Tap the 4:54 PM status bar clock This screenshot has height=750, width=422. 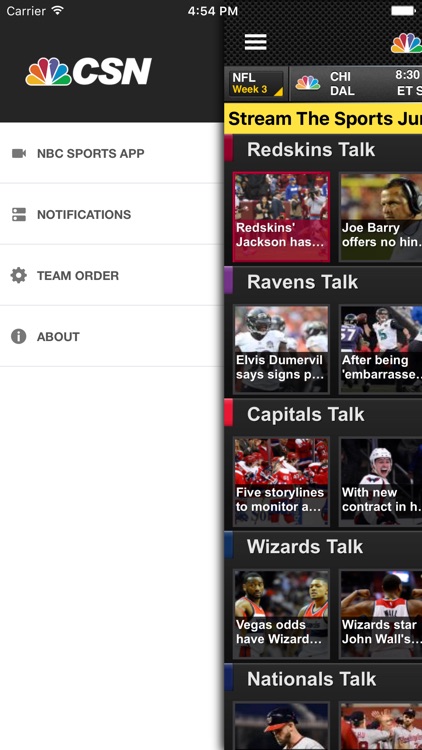pyautogui.click(x=212, y=11)
